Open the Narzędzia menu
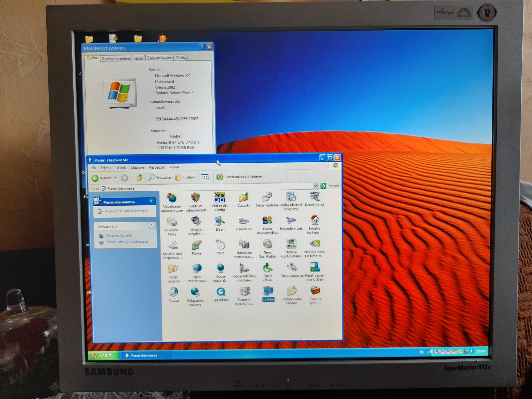532x399 pixels. point(157,167)
